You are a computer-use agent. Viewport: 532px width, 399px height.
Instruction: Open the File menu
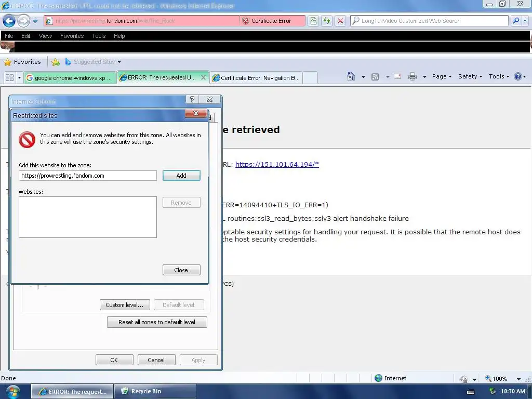(9, 36)
